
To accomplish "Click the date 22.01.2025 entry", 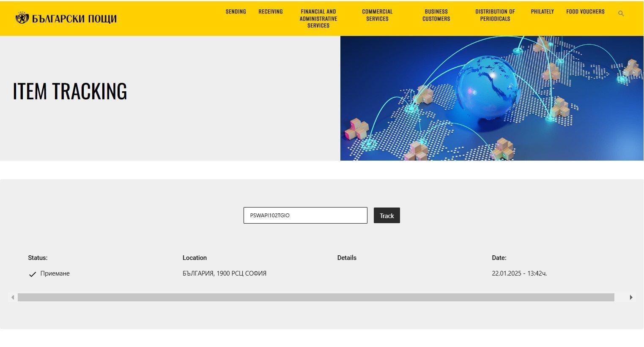I will (x=519, y=273).
